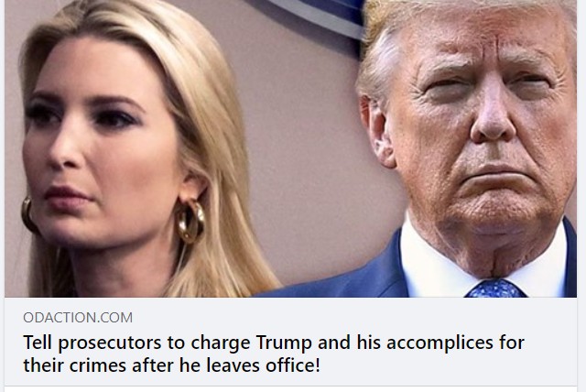Click the headline's second line ending 'leaves office!'
The height and width of the screenshot is (392, 586).
[x=171, y=365]
